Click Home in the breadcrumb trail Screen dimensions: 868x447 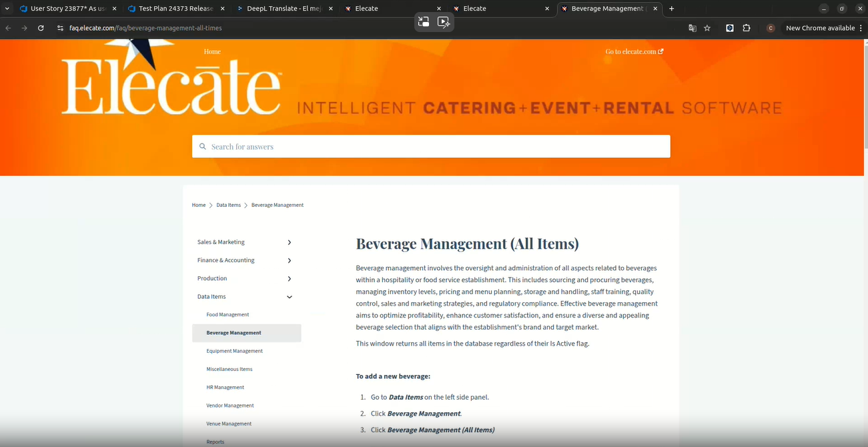pyautogui.click(x=199, y=205)
